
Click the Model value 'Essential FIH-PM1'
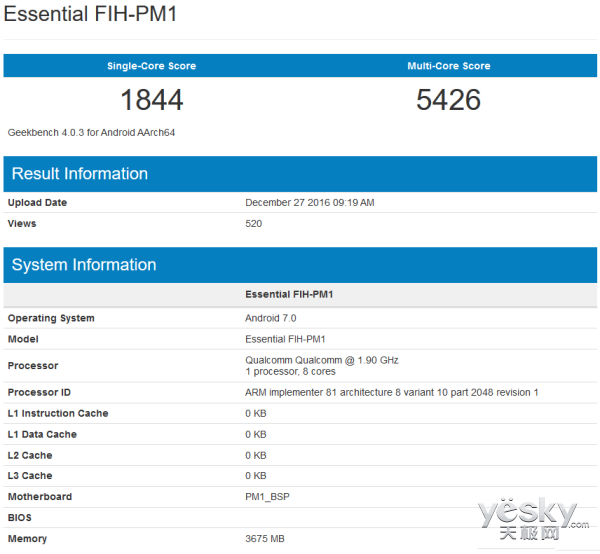[285, 339]
